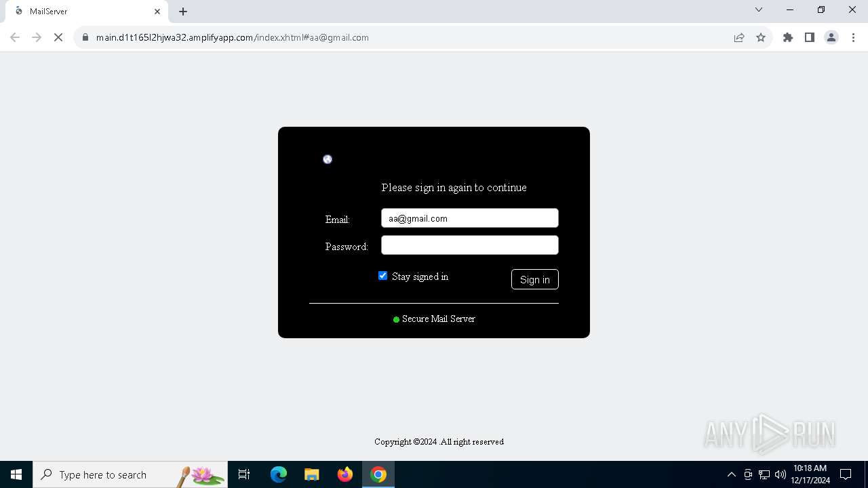Click the tray meet now icon
This screenshot has height=488, width=868.
tap(748, 474)
